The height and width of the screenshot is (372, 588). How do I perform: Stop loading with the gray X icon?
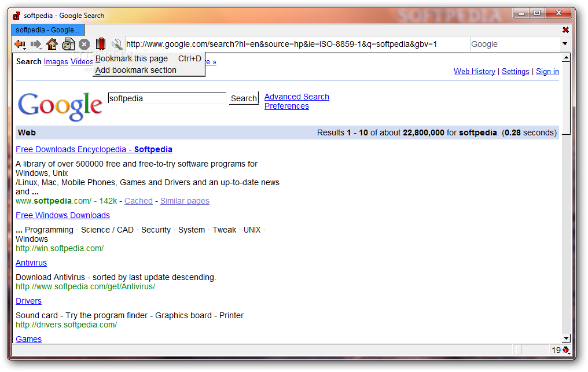tap(84, 44)
